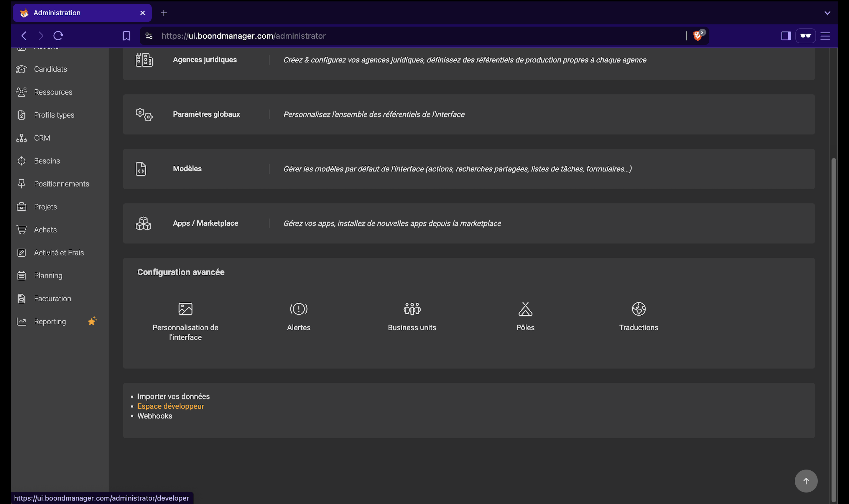This screenshot has width=849, height=504.
Task: Click the Personnalisation de l'interface image icon
Action: click(x=185, y=309)
